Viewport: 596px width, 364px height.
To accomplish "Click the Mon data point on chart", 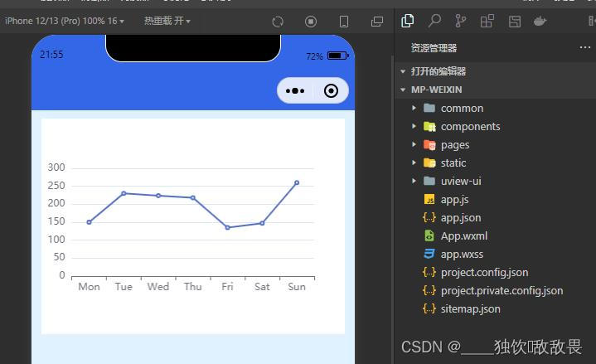I will [x=89, y=222].
